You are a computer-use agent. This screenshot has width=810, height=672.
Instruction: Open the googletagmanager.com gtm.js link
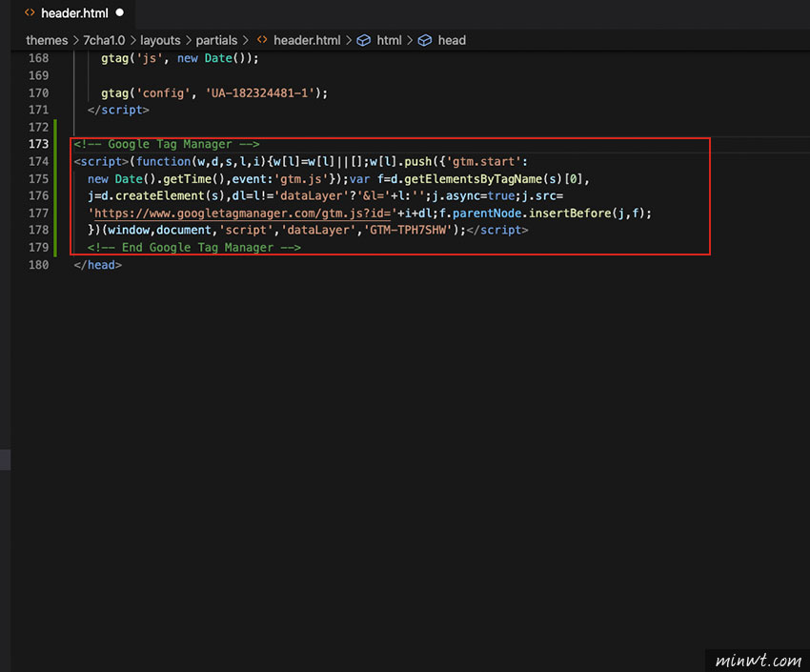[242, 214]
